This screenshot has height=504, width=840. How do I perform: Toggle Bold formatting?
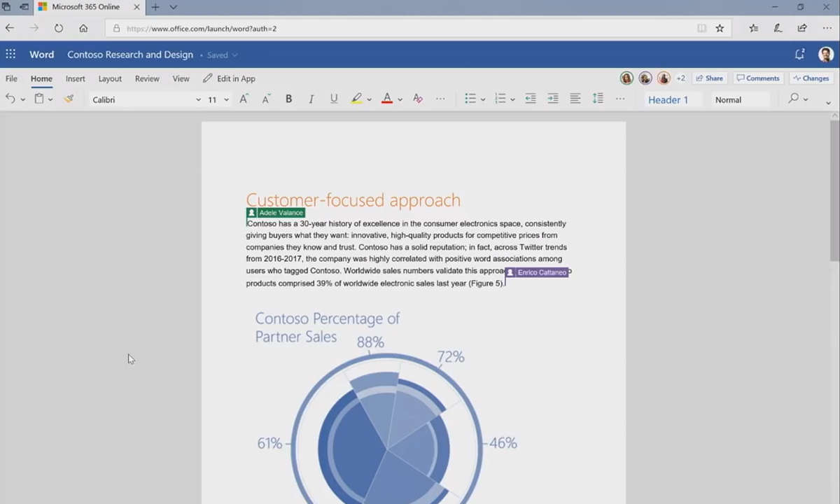tap(288, 99)
